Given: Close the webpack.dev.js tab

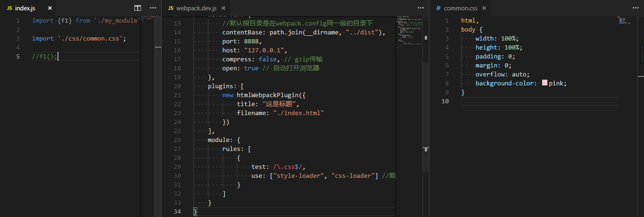Looking at the screenshot, I should point(223,8).
